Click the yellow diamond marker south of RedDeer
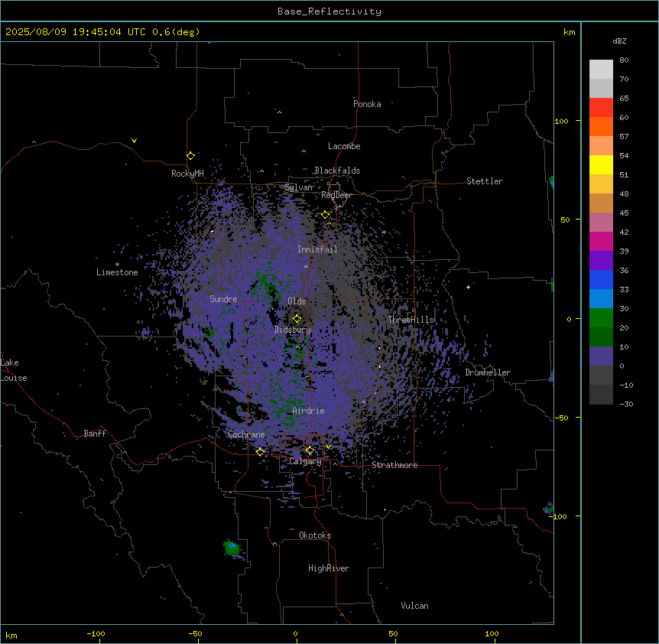The image size is (659, 644). click(326, 215)
